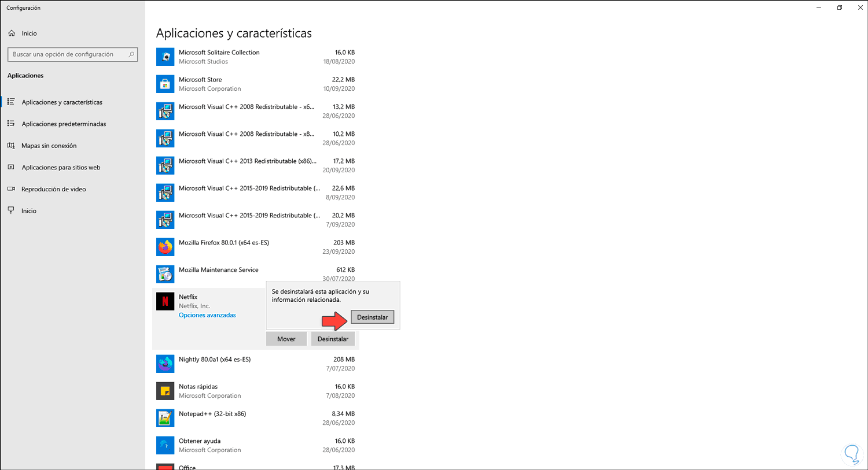Select the Microsoft Store entry name
The width and height of the screenshot is (868, 470).
click(x=200, y=80)
